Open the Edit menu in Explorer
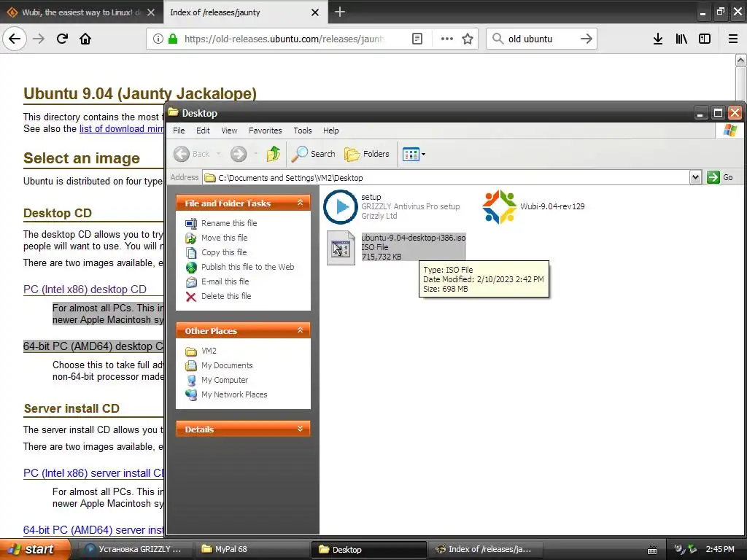Screen dimensions: 747x560 [x=203, y=131]
